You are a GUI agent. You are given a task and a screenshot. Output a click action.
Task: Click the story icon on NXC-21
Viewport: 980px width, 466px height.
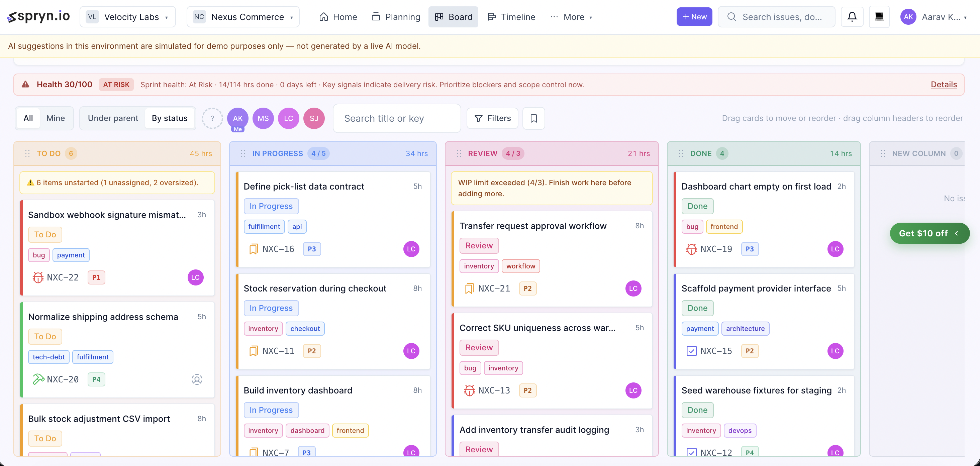point(469,288)
